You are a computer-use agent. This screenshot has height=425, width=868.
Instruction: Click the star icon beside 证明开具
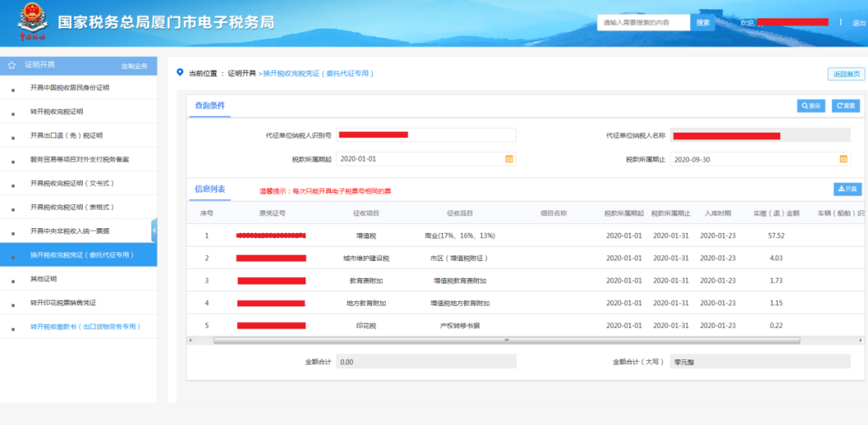tap(11, 65)
